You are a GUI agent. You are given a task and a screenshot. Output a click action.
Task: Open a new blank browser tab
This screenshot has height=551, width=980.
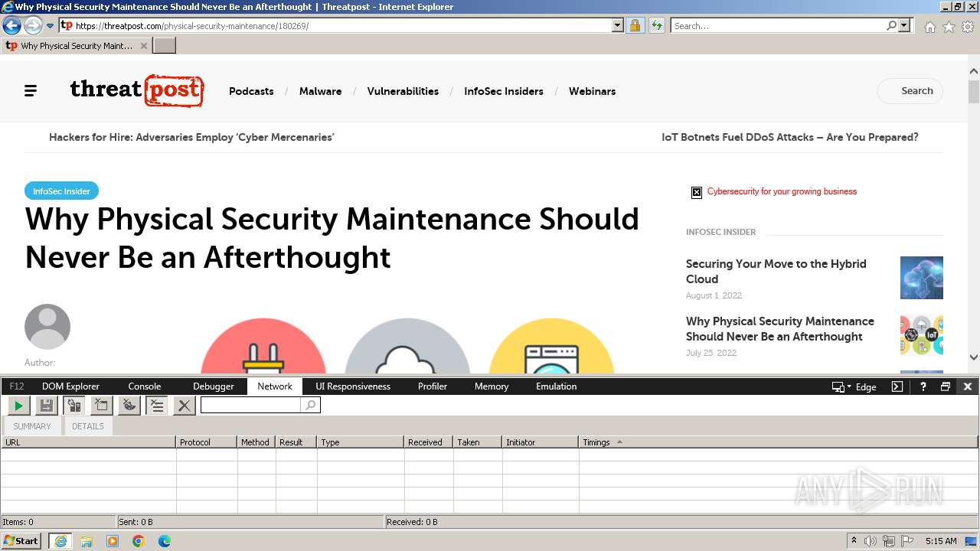pyautogui.click(x=165, y=45)
